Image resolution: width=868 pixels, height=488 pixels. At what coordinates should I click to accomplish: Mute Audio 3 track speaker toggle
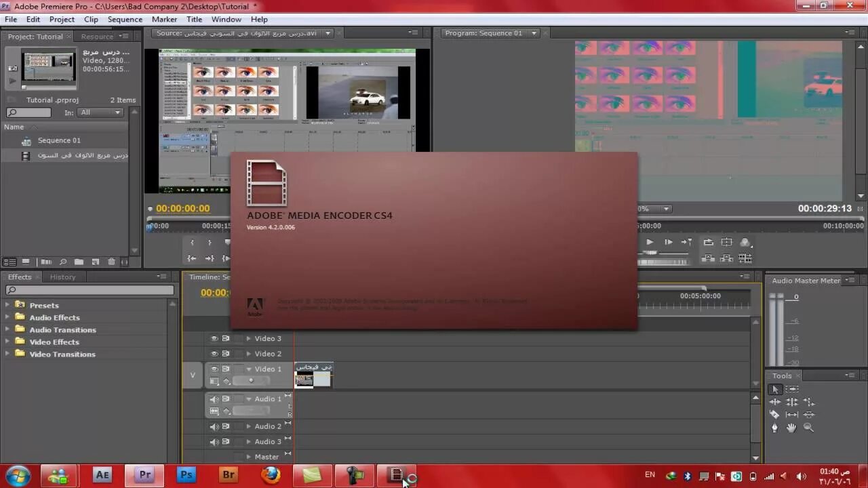pyautogui.click(x=214, y=442)
